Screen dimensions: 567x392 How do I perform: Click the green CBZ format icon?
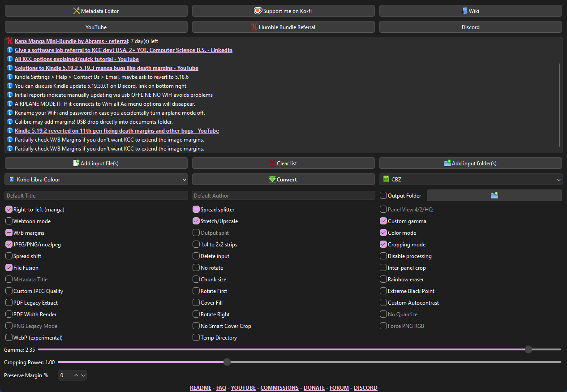click(386, 179)
